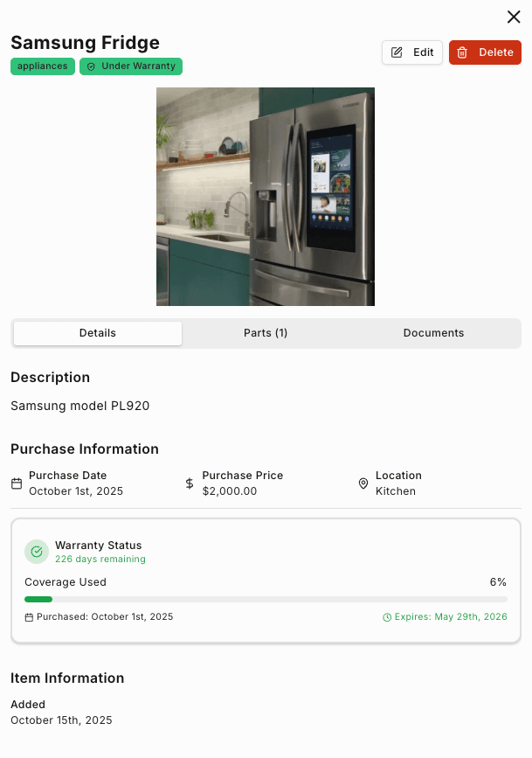Click the location pin icon beside Location
Viewport: 532px width, 758px height.
363,483
